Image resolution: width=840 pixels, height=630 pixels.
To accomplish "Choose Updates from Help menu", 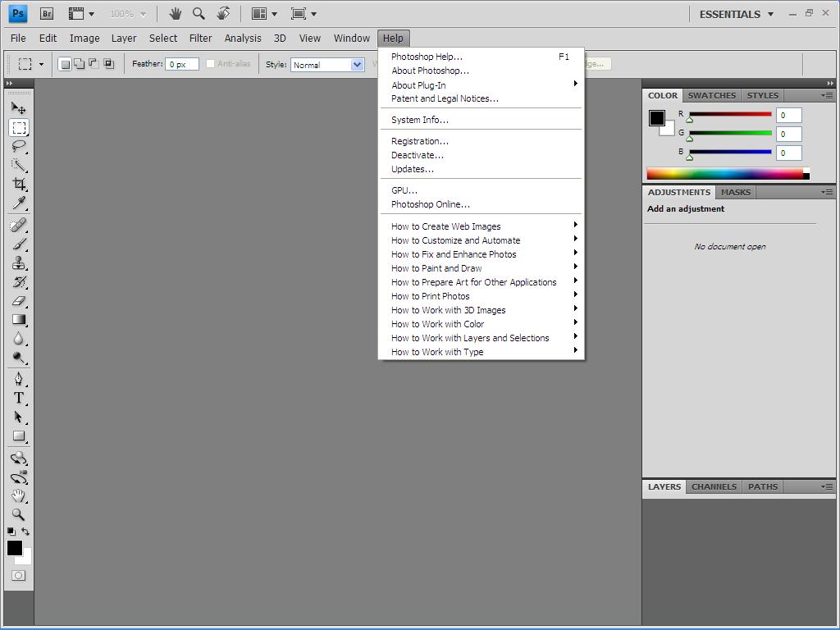I will pyautogui.click(x=481, y=169).
